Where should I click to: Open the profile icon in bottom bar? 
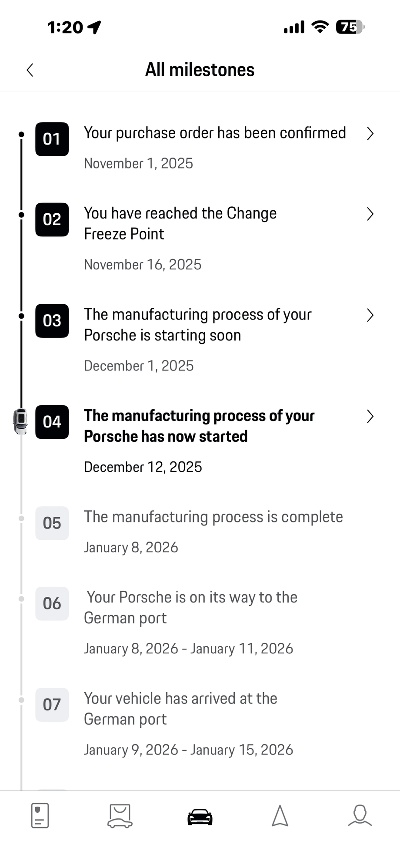[360, 816]
